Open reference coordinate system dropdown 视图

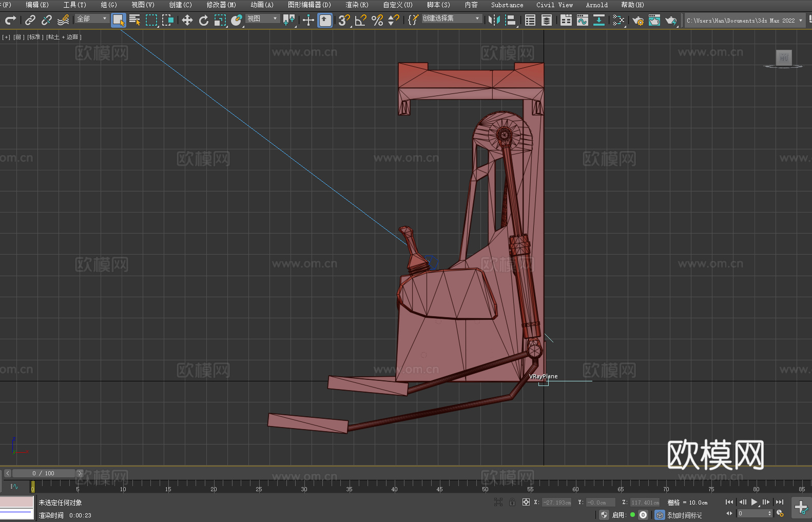click(x=262, y=18)
